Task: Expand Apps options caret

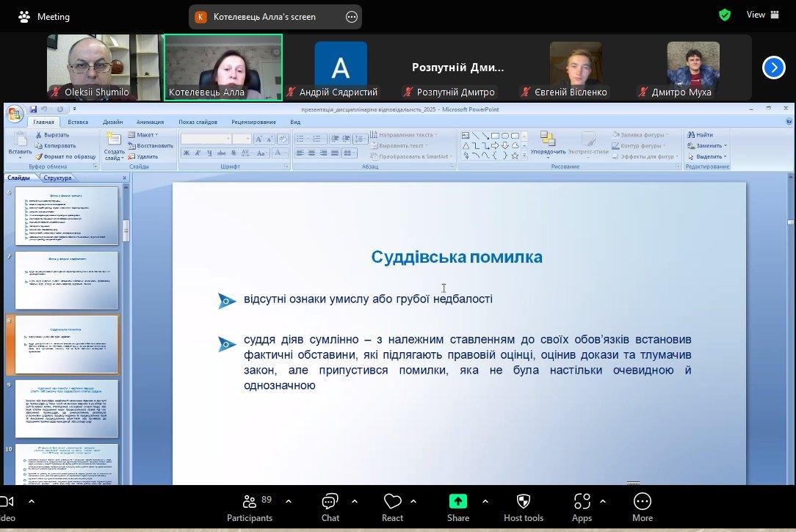Action: 603,502
